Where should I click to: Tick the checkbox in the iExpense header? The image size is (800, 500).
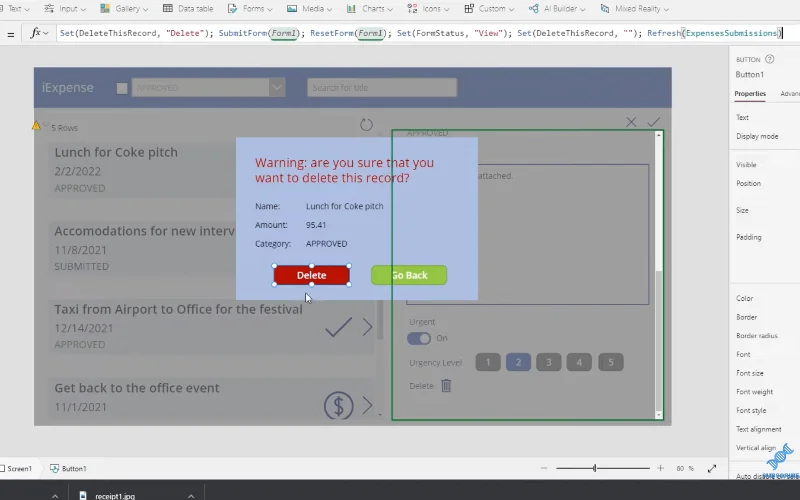click(x=122, y=88)
